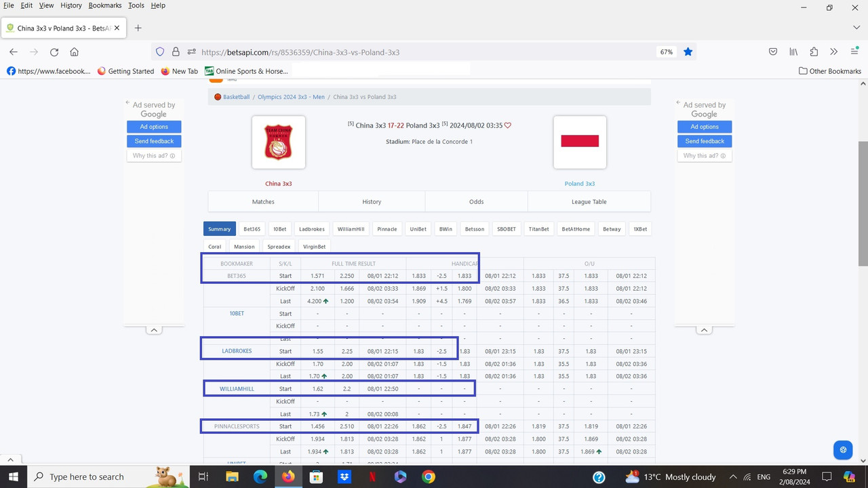Open the Extensions puzzle icon
868x488 pixels.
tap(814, 52)
